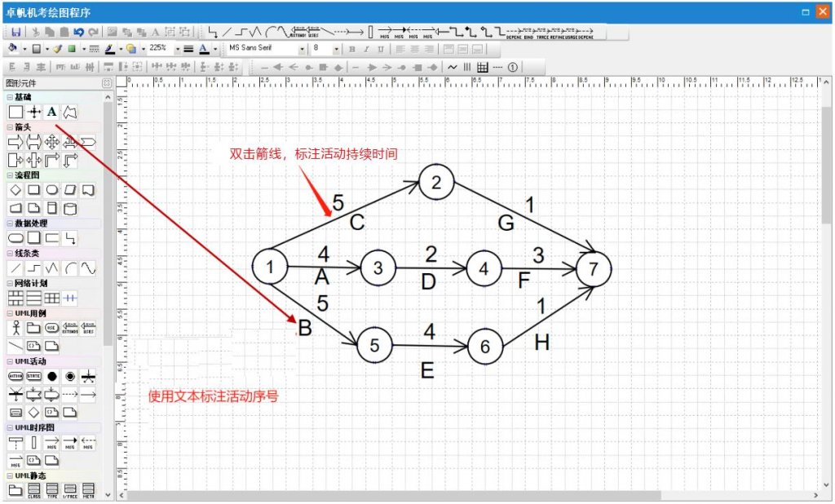Click the canvas vertical scrollbar thumb
The image size is (835, 504).
(x=825, y=166)
